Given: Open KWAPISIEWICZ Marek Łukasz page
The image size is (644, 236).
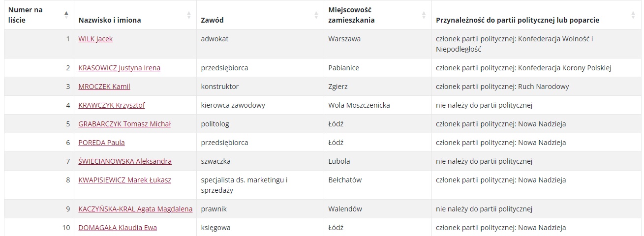Looking at the screenshot, I should [x=124, y=180].
